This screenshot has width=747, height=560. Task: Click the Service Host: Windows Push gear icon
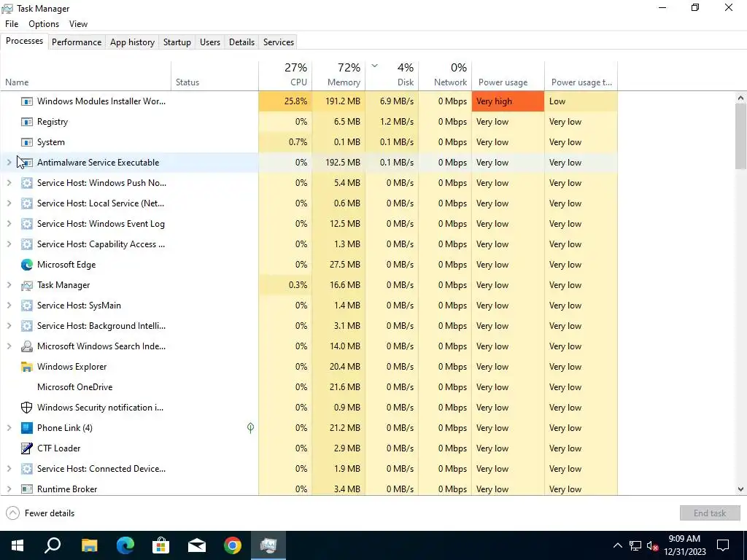click(27, 183)
